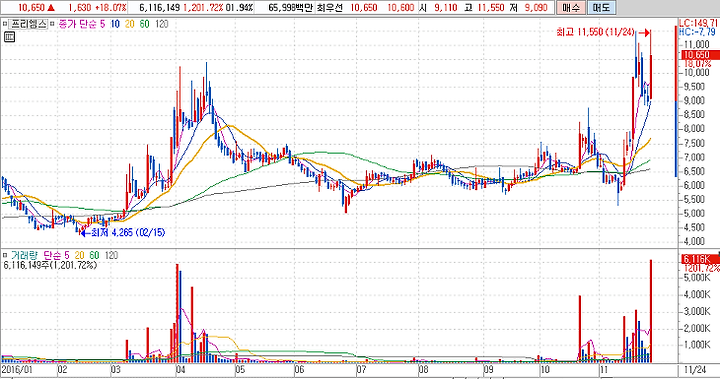Click the 매수 buy button
This screenshot has height=379, width=720.
click(571, 7)
